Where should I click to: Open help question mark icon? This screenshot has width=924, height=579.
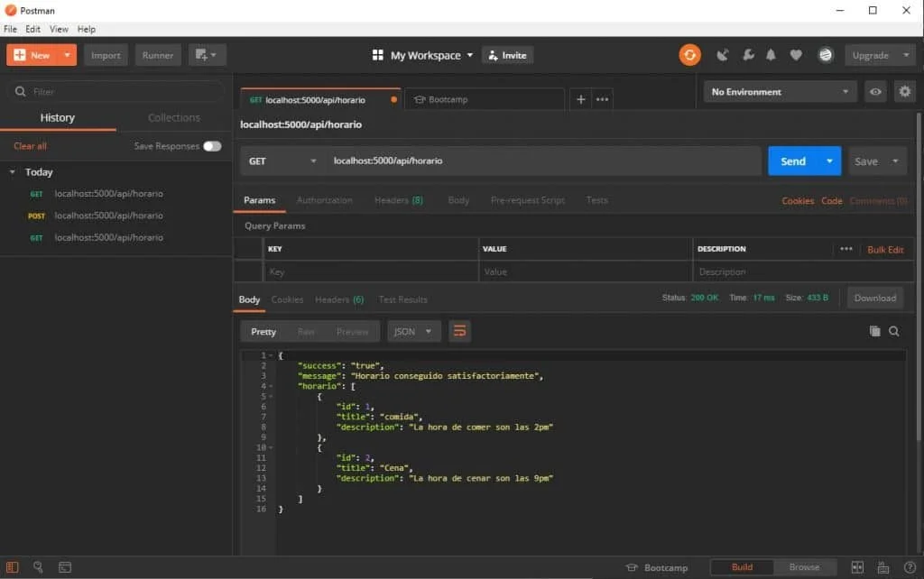(910, 567)
